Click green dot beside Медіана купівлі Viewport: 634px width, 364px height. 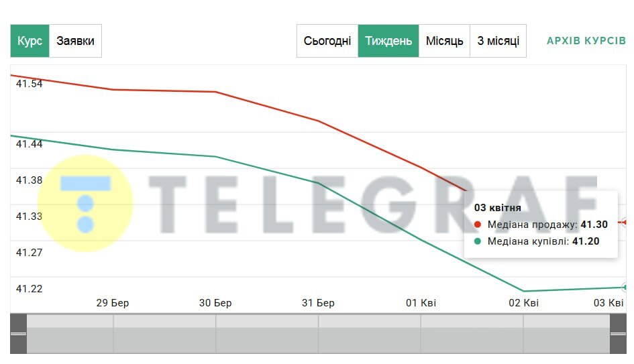click(x=478, y=241)
